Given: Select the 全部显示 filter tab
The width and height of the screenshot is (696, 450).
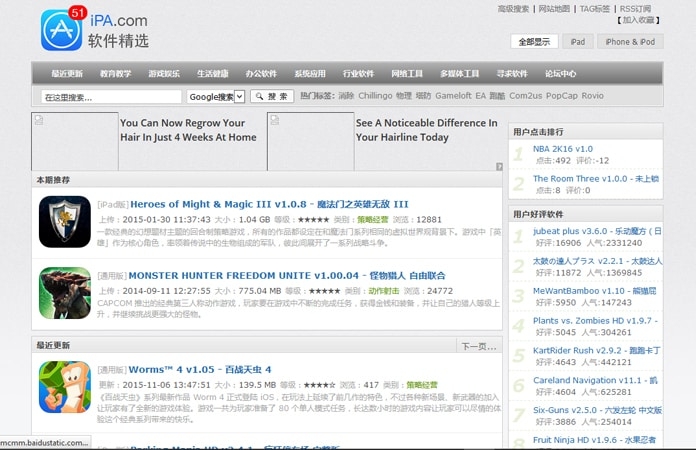Looking at the screenshot, I should (x=534, y=42).
